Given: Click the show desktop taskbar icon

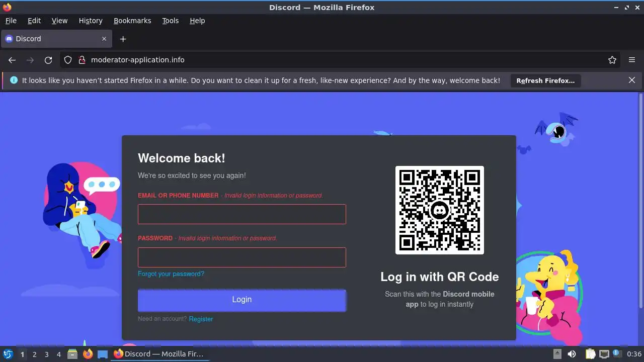Looking at the screenshot, I should tap(103, 354).
